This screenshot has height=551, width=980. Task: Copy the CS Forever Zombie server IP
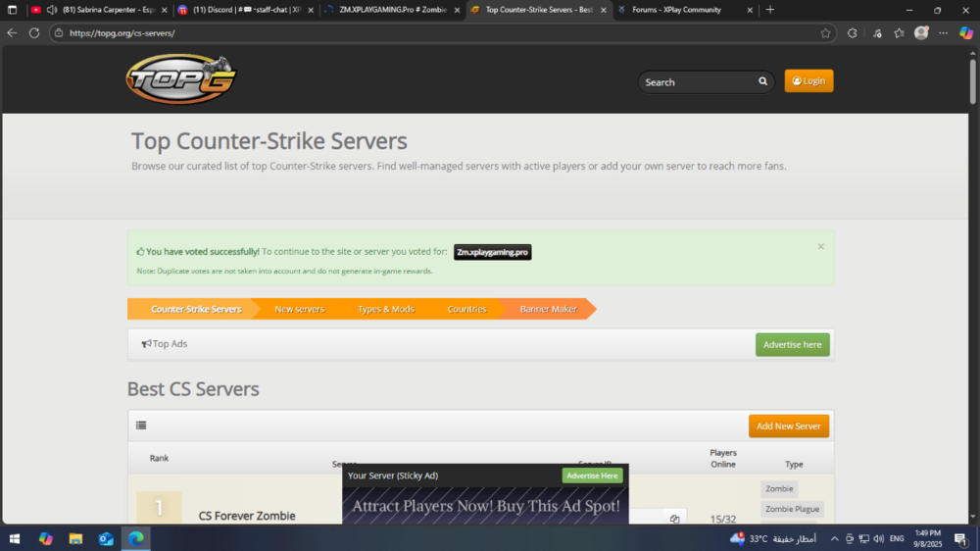coord(674,519)
